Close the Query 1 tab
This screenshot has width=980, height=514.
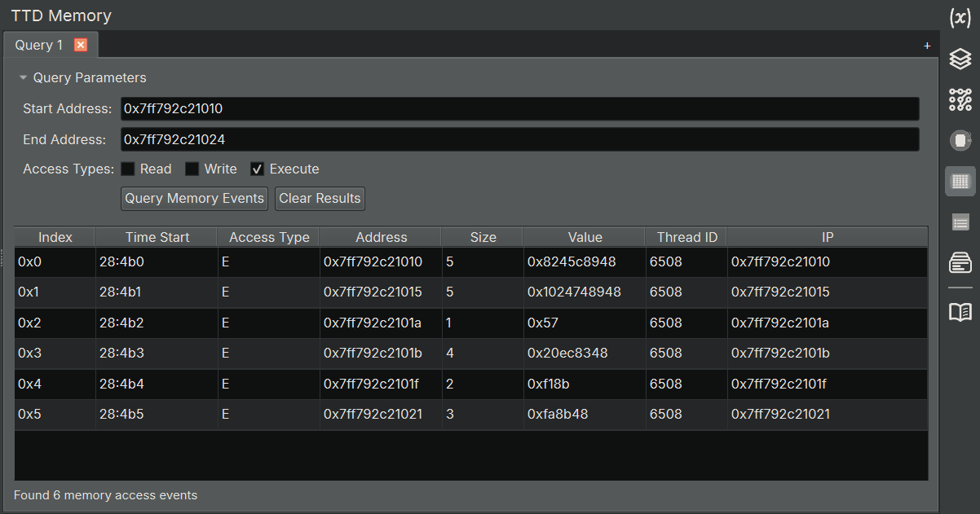(x=81, y=46)
